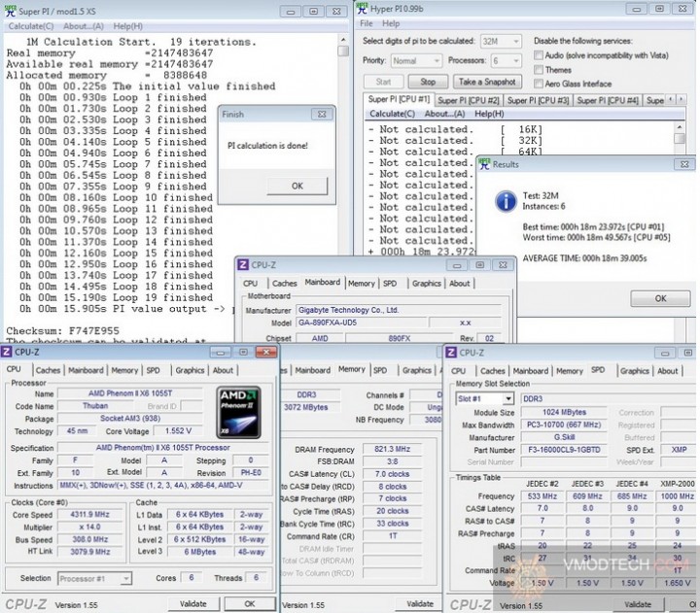Open Calculate(C) menu in Super PI
Viewport: 700px width, 613px height.
click(31, 26)
